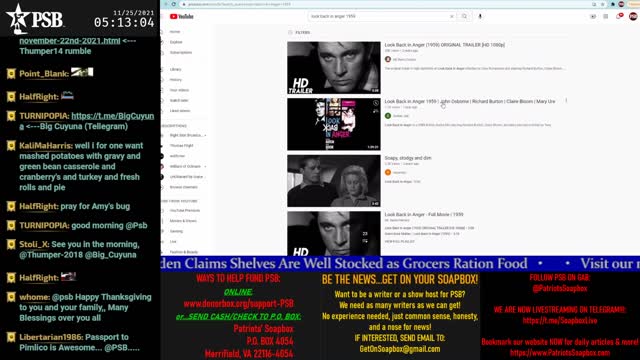Clear the YouTube search box with X
640x360 pixels.
[x=451, y=16]
